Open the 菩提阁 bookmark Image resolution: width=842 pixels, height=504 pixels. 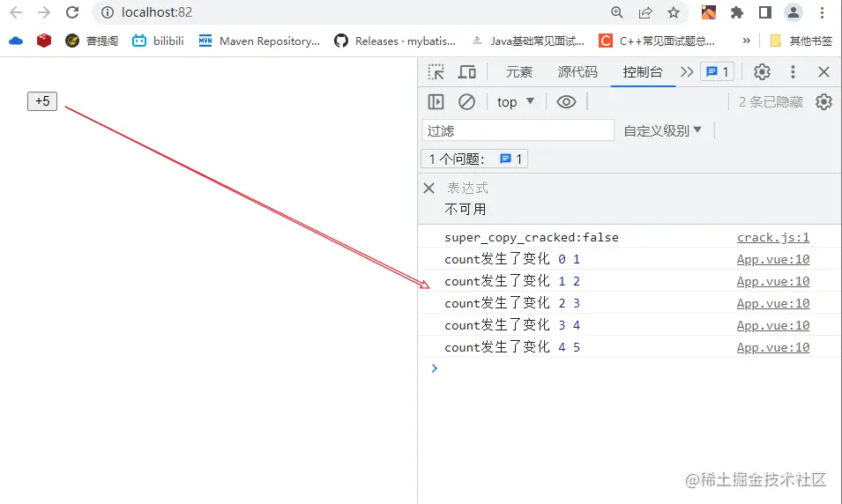click(x=92, y=41)
